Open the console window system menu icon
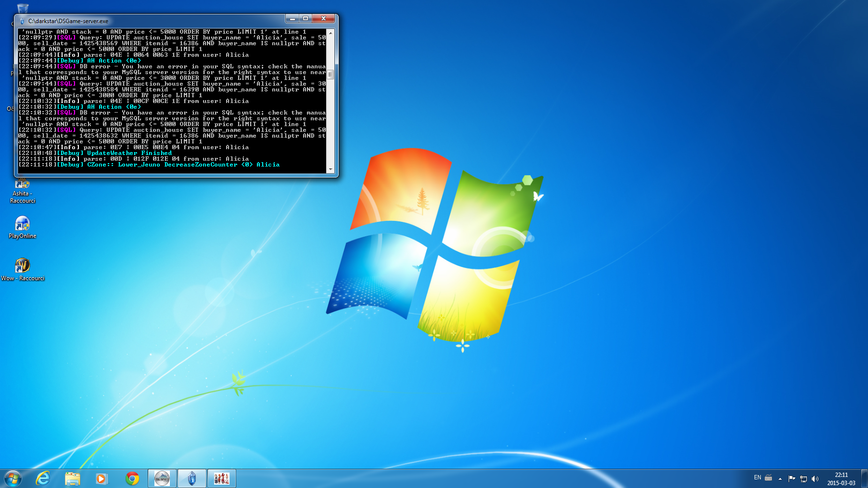Image resolution: width=868 pixels, height=488 pixels. [22, 21]
